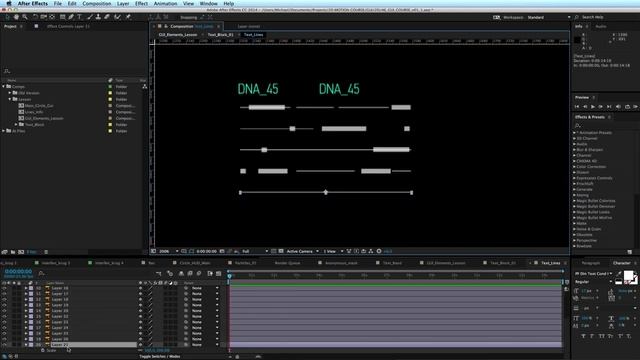Open the Layer menu
This screenshot has width=640, height=360.
(x=123, y=3)
